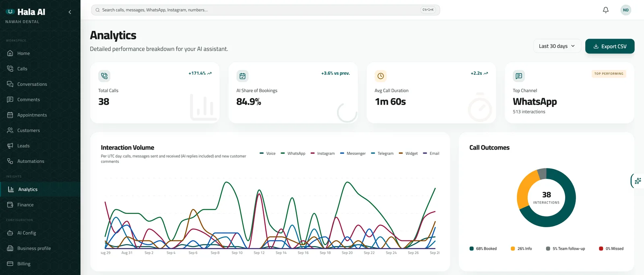Toggle the Voice series in legend
Image resolution: width=644 pixels, height=275 pixels.
tap(268, 153)
